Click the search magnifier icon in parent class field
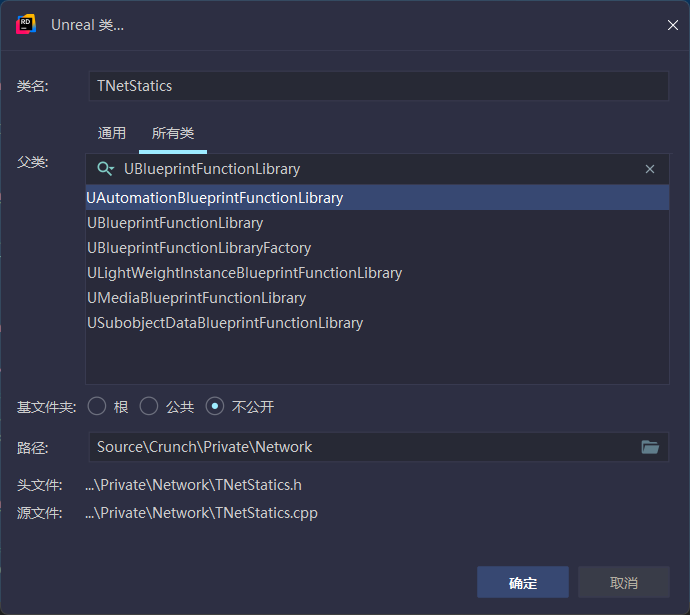The image size is (690, 615). tap(105, 169)
